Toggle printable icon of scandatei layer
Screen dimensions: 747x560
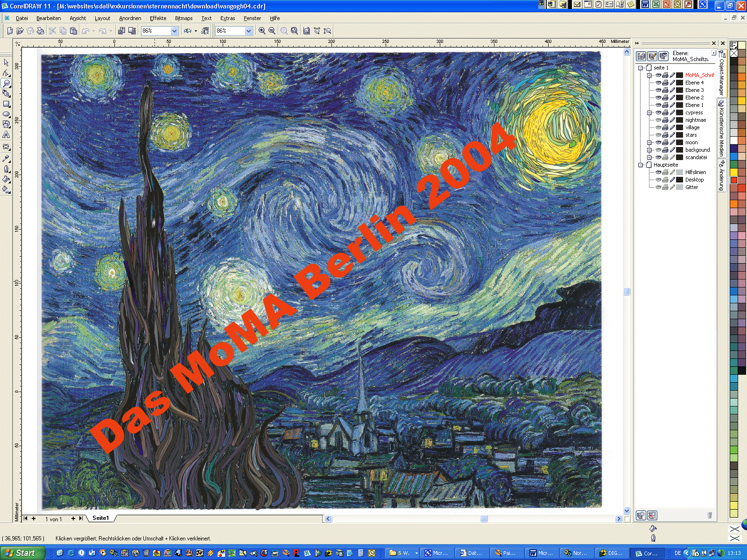point(665,157)
